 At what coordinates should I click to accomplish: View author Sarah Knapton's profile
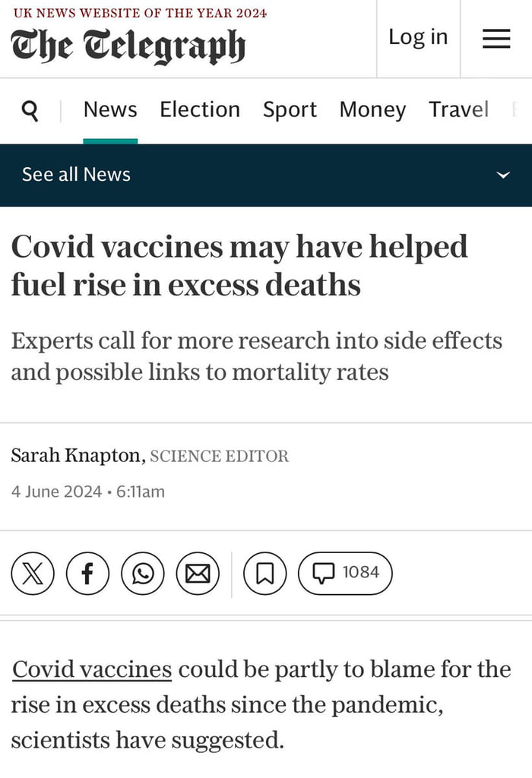(x=77, y=456)
